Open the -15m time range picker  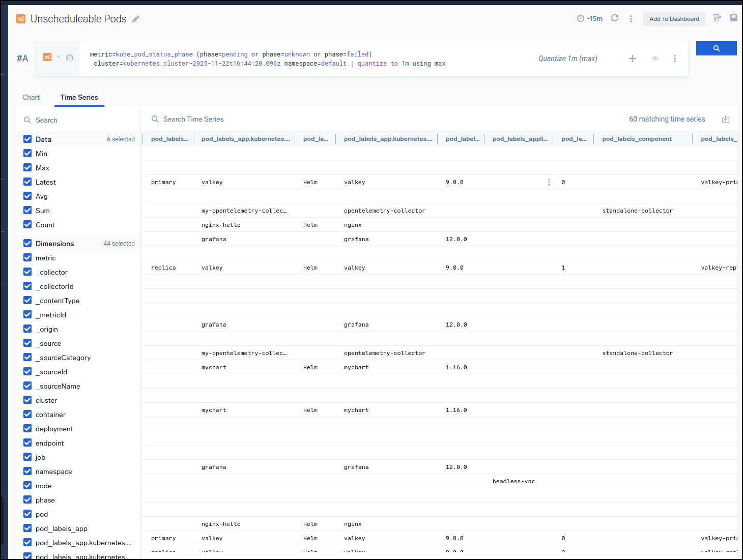pos(590,19)
